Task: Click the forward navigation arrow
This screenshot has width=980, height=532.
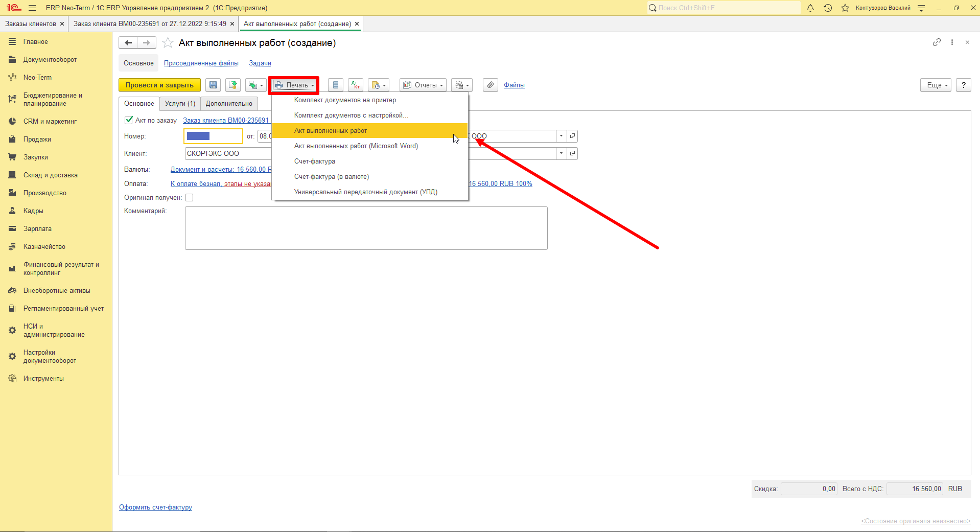Action: coord(147,43)
